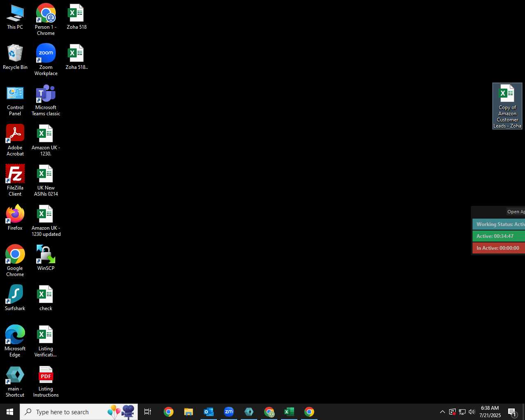Open Google Chrome desktop shortcut
525x420 pixels.
pos(15,261)
